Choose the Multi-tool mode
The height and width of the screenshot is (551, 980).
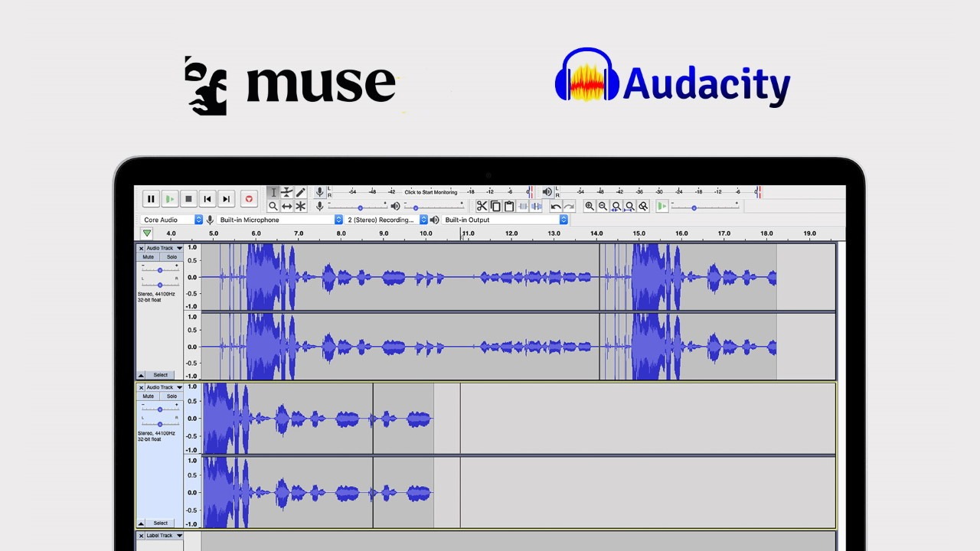tap(300, 206)
